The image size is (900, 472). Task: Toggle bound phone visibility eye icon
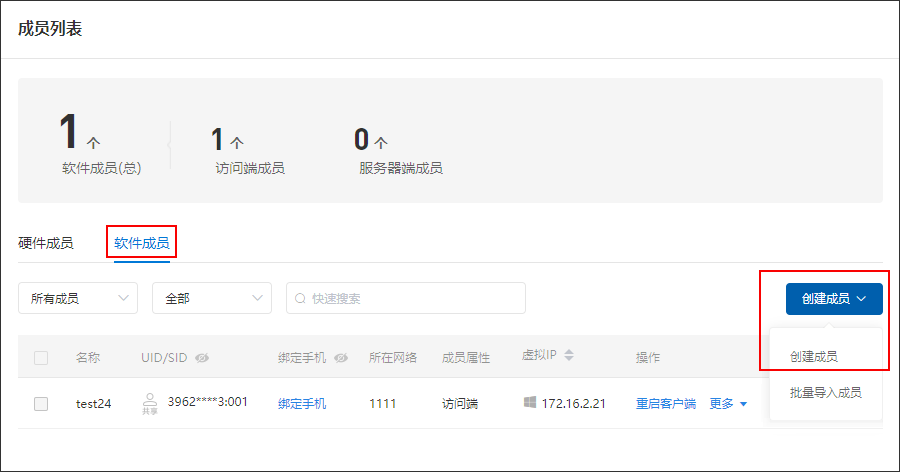pyautogui.click(x=341, y=358)
